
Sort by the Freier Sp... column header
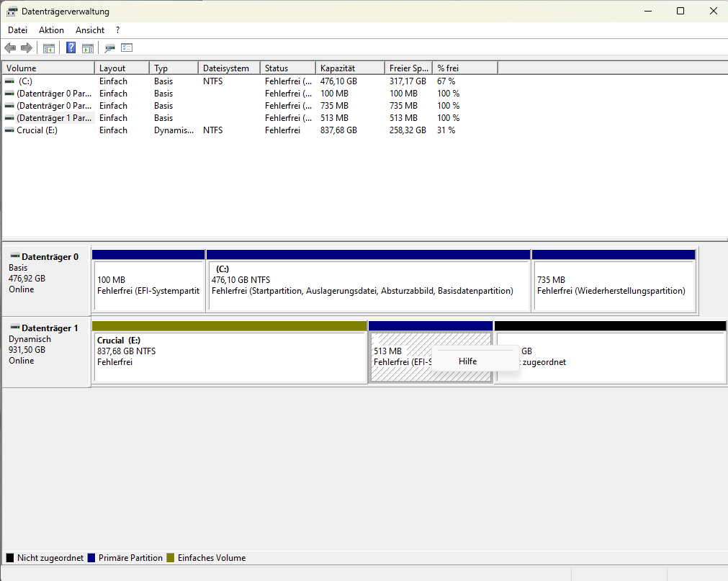tap(408, 68)
